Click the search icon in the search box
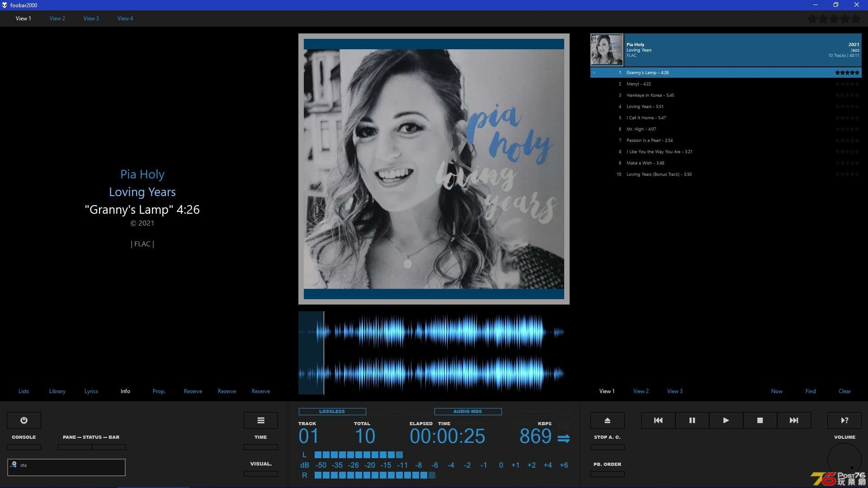Screen dimensions: 868x488 14,465
